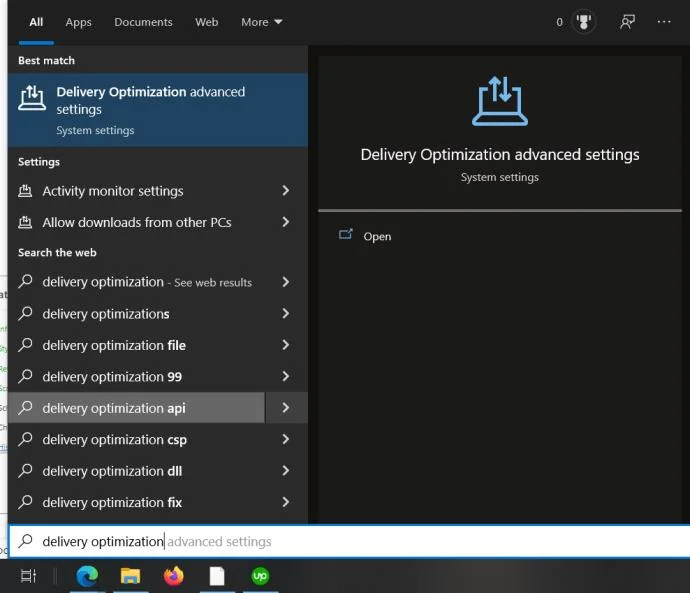Expand arrow beside delivery optimization csp
The image size is (690, 593).
click(x=286, y=439)
